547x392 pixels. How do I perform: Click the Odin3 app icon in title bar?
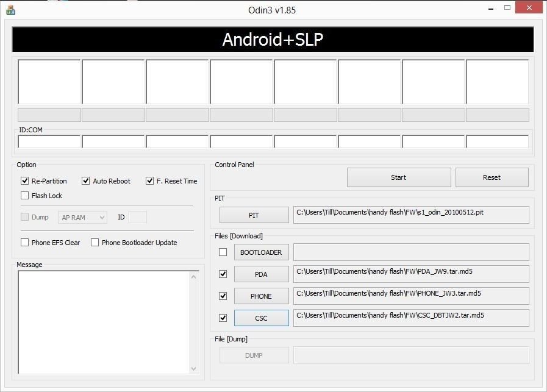click(x=10, y=10)
